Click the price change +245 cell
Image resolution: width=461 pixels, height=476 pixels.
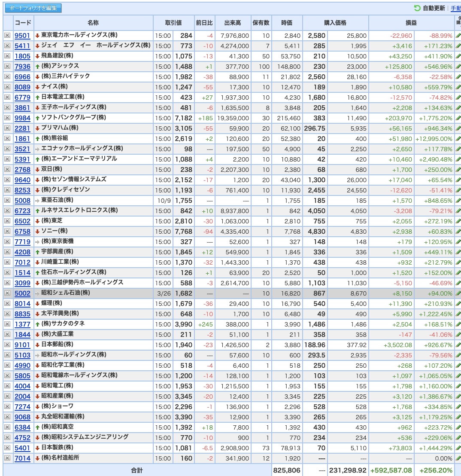205,324
